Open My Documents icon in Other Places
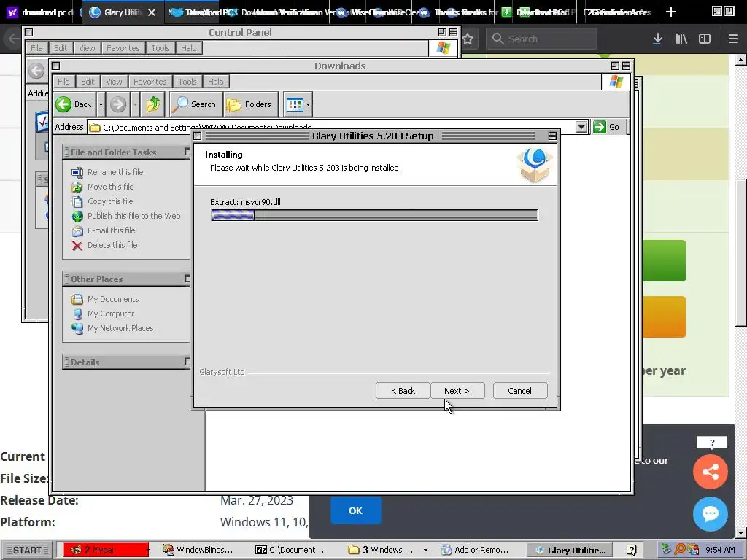The width and height of the screenshot is (747, 560). pos(77,299)
